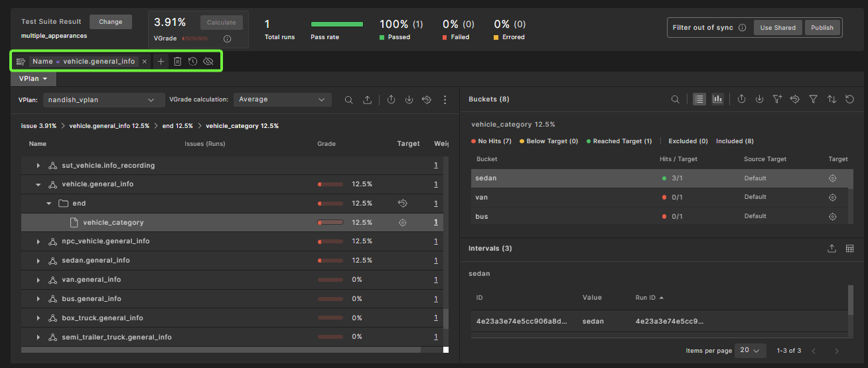Click the table view icon in Intervals

click(x=849, y=249)
